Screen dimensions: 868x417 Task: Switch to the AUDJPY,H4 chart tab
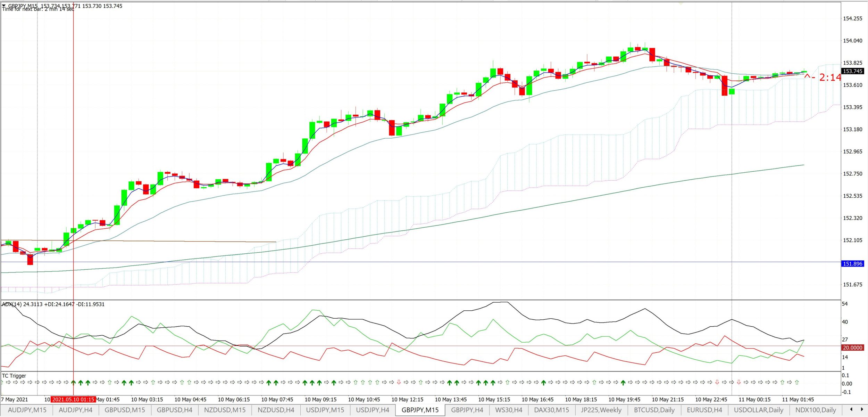(x=76, y=410)
